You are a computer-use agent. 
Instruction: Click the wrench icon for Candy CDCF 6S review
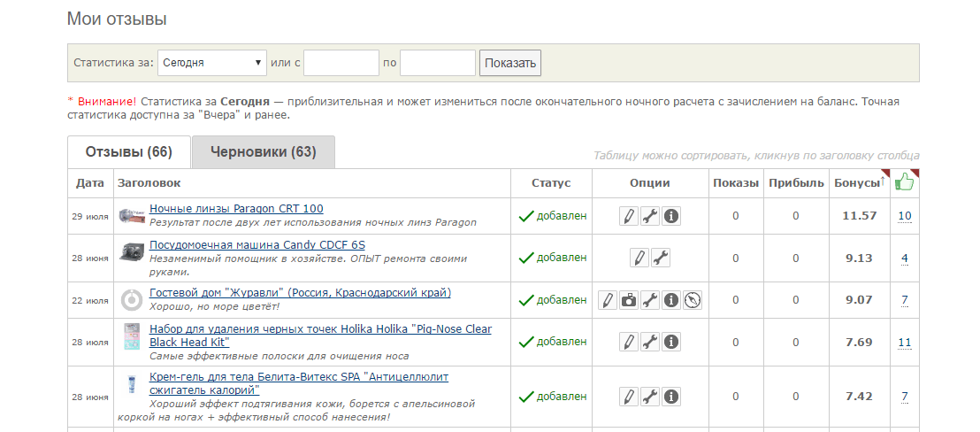pos(661,258)
